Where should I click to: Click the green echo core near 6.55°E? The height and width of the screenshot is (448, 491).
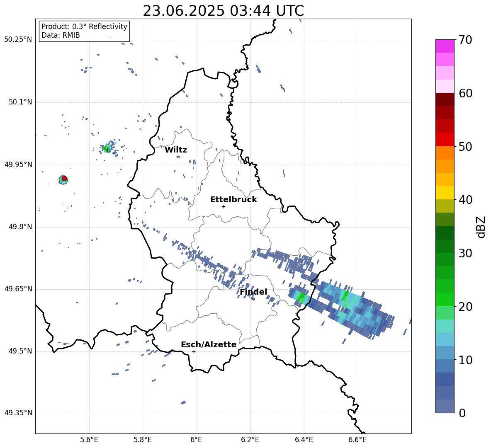point(345,295)
